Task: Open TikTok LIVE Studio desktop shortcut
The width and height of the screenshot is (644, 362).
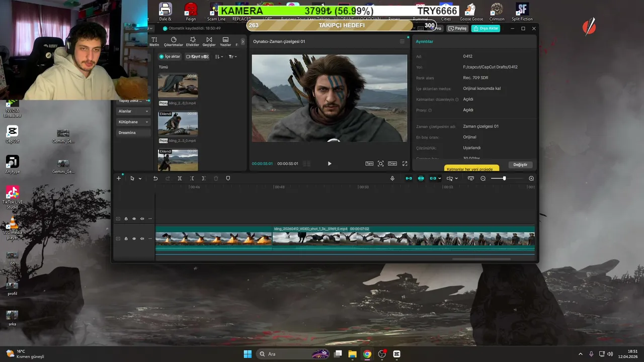Action: click(x=12, y=197)
